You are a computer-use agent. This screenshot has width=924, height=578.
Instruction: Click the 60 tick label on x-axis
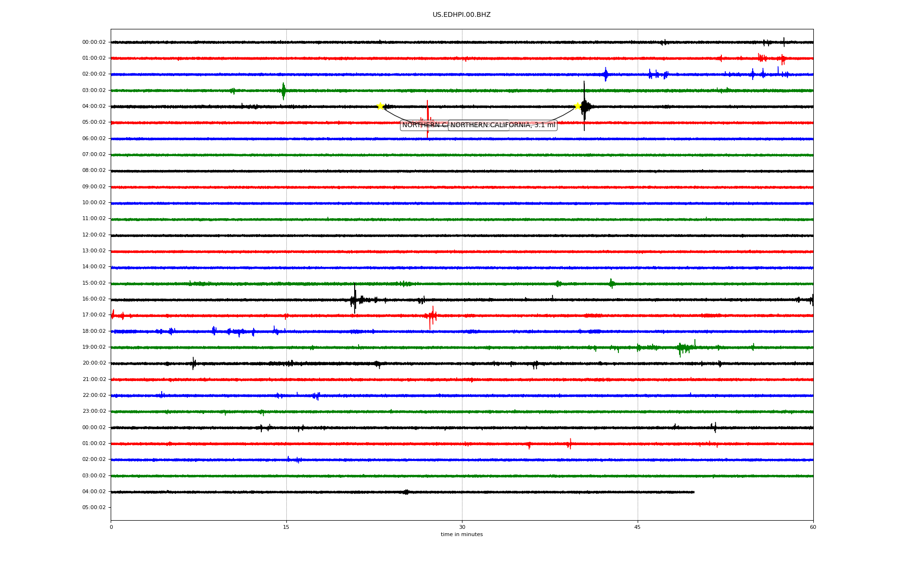[813, 527]
